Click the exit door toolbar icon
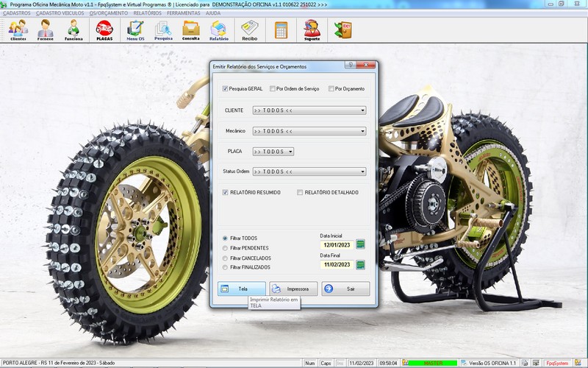 point(343,29)
